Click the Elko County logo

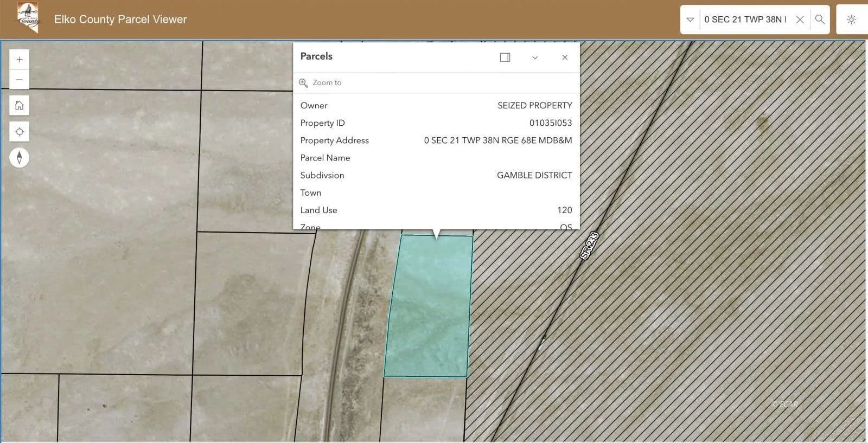28,18
